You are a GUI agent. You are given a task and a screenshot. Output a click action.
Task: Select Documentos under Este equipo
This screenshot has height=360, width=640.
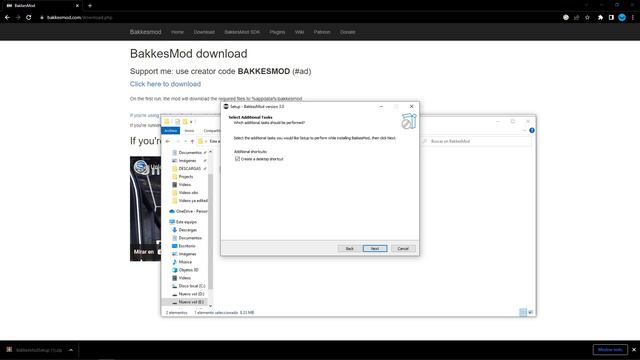pyautogui.click(x=190, y=238)
